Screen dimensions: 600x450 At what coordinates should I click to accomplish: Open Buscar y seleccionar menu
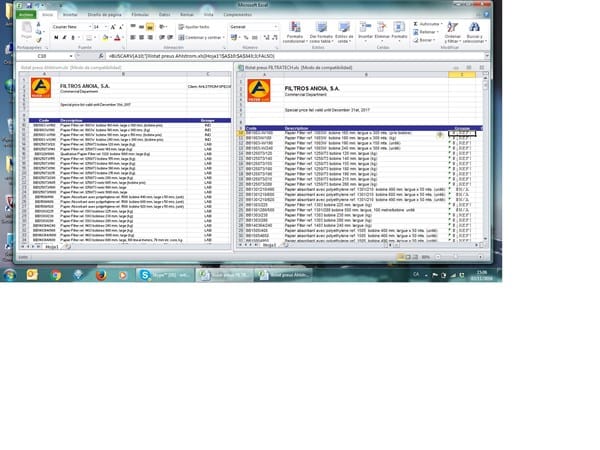tap(474, 33)
